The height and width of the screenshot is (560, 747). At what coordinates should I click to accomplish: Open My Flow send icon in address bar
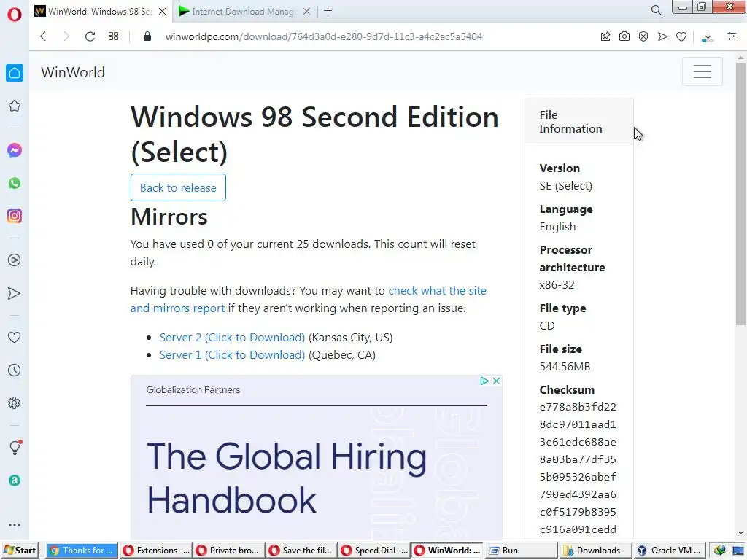pyautogui.click(x=662, y=36)
